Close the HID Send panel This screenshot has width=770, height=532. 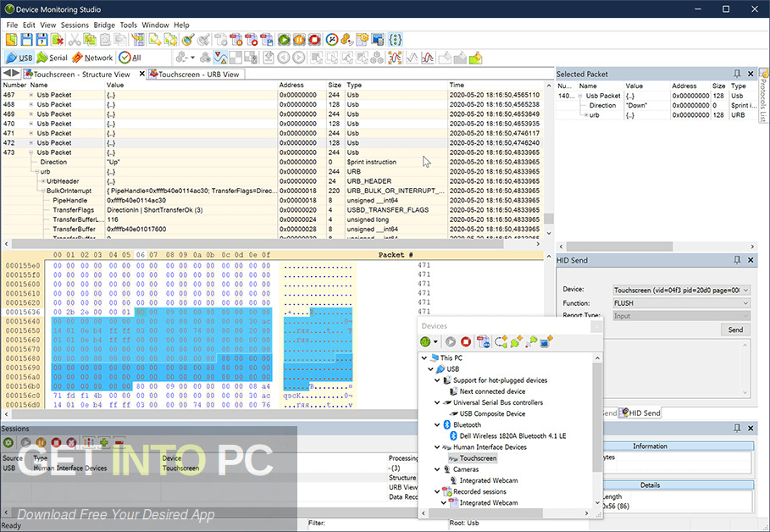click(751, 260)
